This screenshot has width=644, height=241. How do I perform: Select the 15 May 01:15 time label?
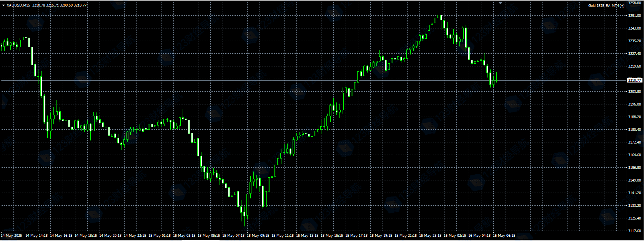(160, 236)
